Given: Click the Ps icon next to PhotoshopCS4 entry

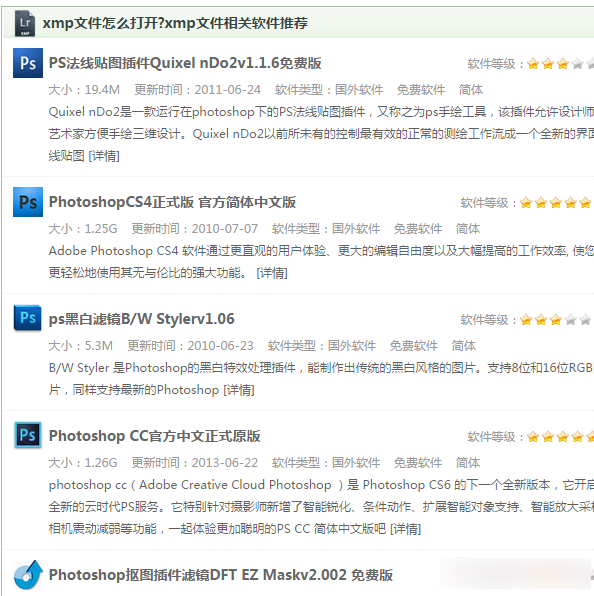Looking at the screenshot, I should (28, 202).
